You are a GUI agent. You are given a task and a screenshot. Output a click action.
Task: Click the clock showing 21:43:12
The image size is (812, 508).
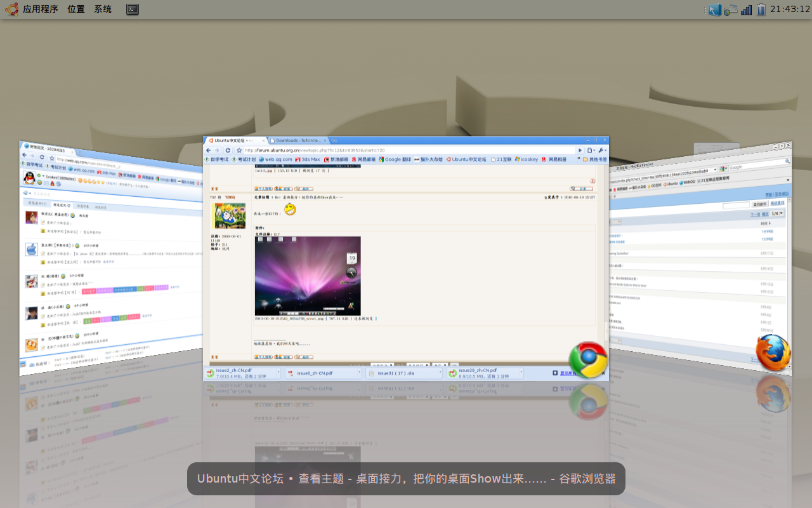[x=790, y=9]
